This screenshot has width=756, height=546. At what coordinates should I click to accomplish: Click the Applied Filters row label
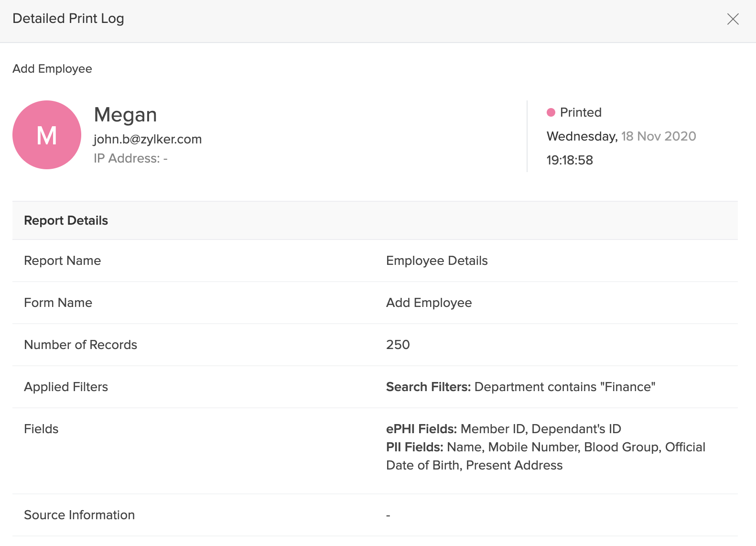click(66, 387)
